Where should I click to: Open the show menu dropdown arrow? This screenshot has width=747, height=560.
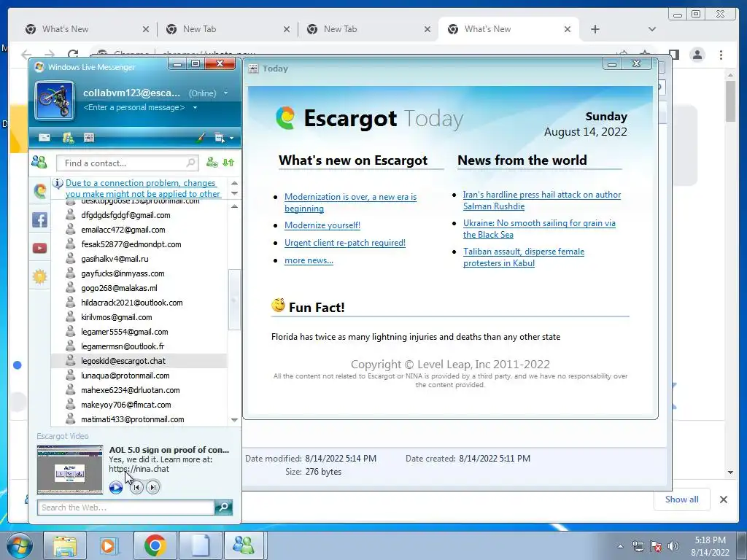tap(231, 139)
